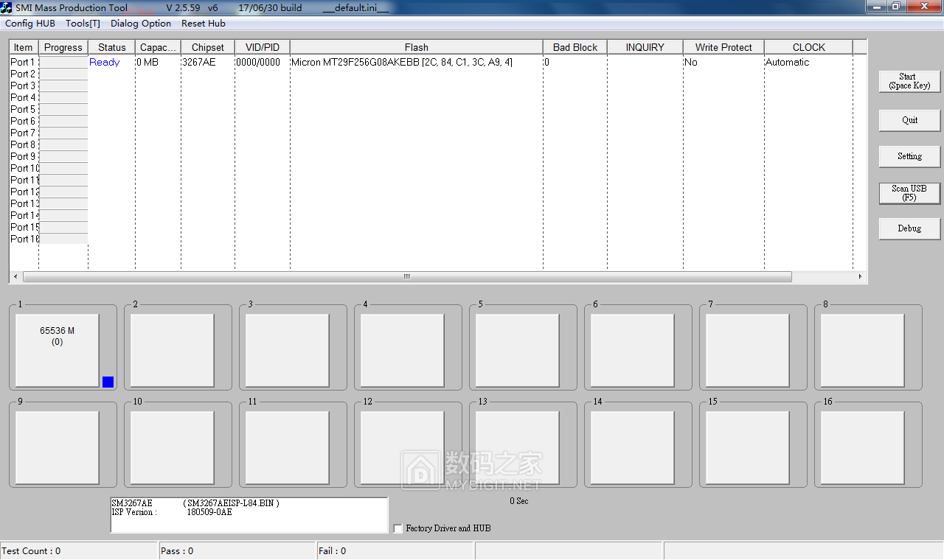Click the Debug button

909,228
